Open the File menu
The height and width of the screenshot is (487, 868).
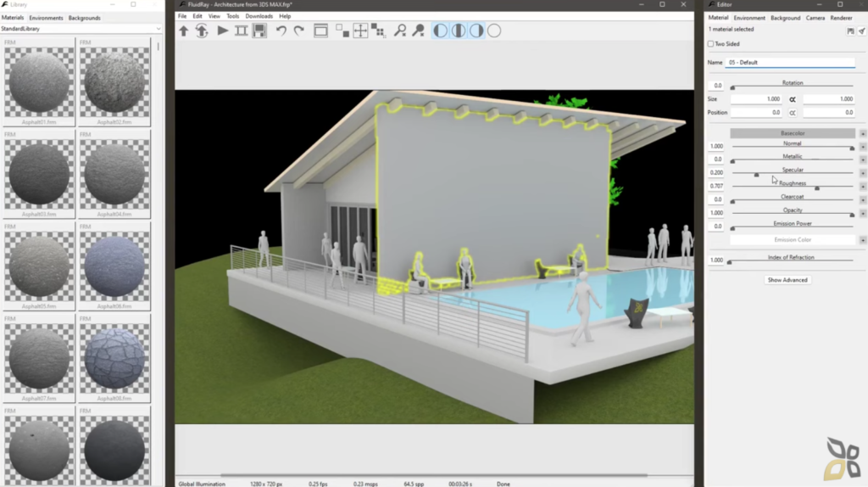pos(182,16)
